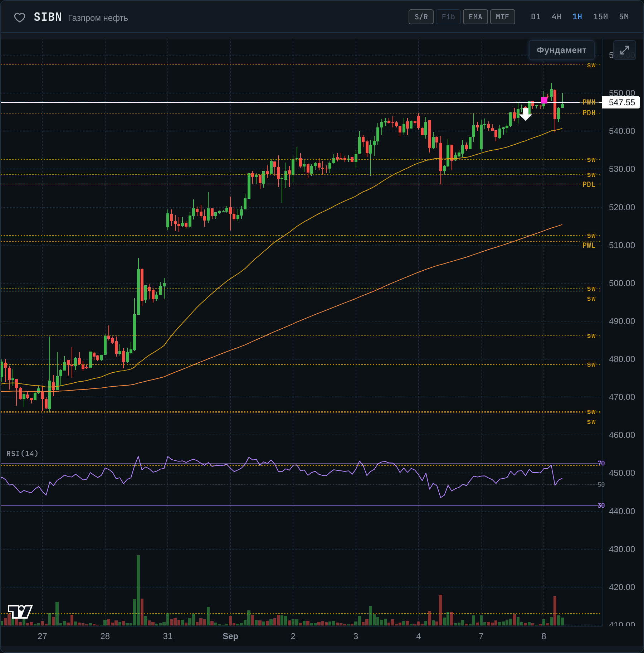Click the 510.00 price axis label
This screenshot has height=653, width=644.
[x=622, y=245]
